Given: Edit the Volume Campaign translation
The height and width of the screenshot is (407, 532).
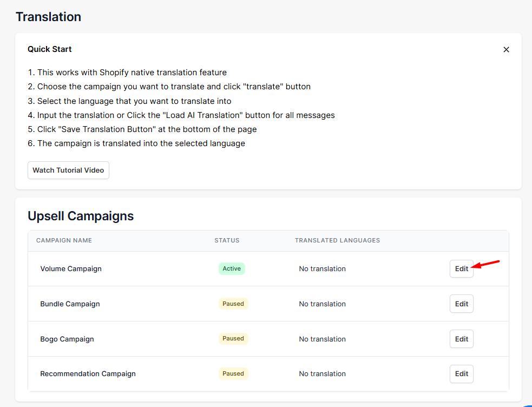Looking at the screenshot, I should [x=462, y=268].
